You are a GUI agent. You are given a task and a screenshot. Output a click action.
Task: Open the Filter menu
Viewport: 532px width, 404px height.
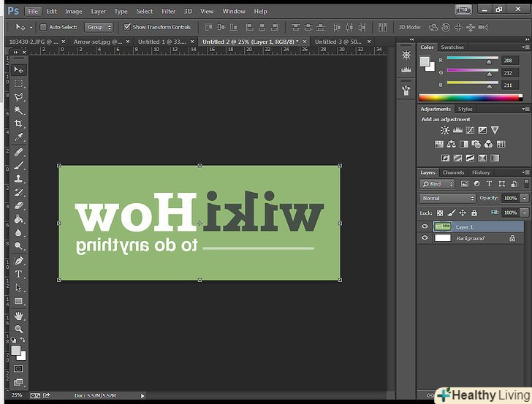pyautogui.click(x=168, y=12)
